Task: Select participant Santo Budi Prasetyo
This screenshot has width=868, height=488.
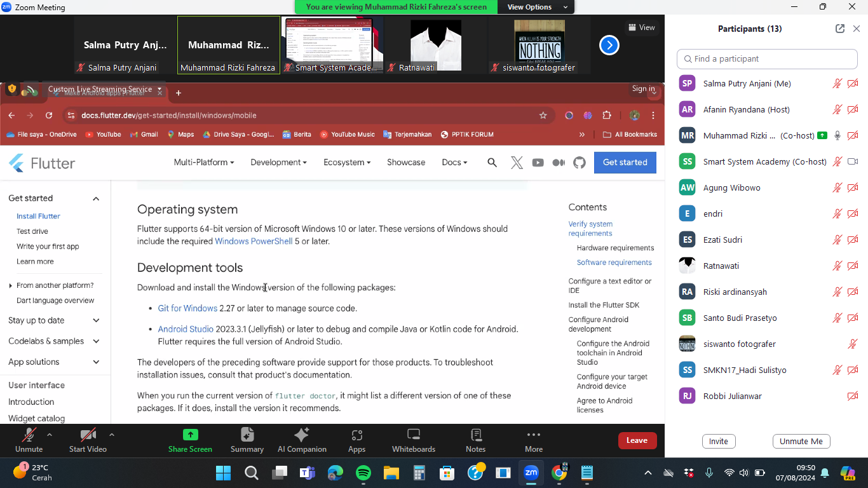Action: click(x=767, y=318)
